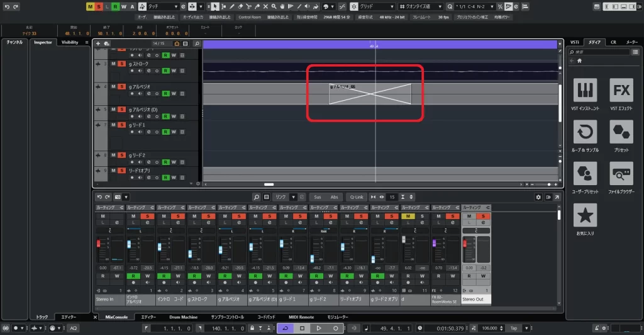Open the Presets media tile
644x335 pixels.
[621, 133]
